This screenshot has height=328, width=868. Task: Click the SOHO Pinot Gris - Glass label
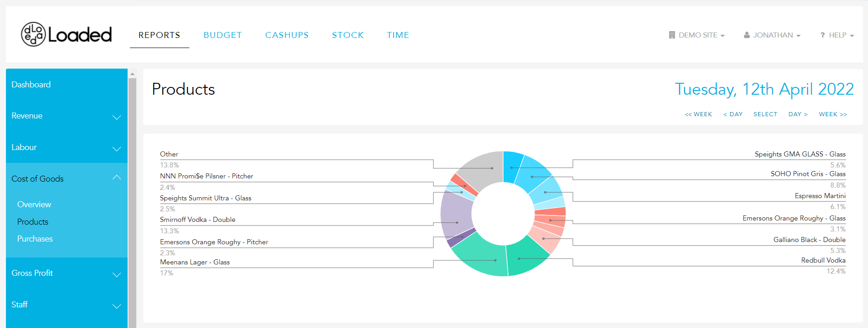click(x=808, y=174)
